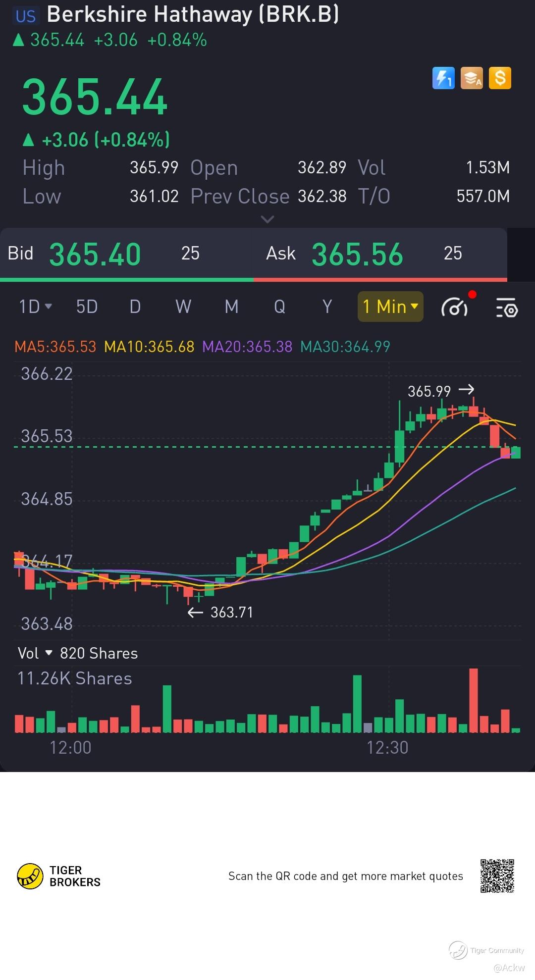Screen dimensions: 535x980
Task: Tap the T/O value 557.0M
Action: click(x=483, y=196)
